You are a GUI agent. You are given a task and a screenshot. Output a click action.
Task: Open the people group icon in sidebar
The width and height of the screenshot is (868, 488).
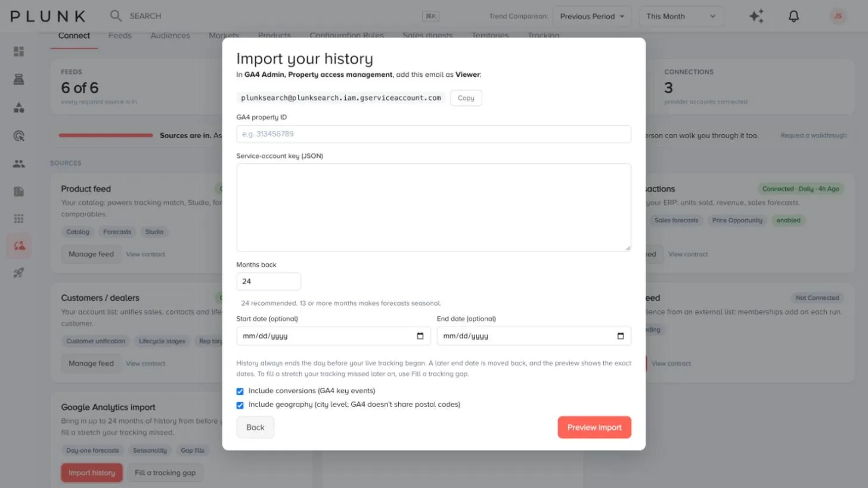19,164
